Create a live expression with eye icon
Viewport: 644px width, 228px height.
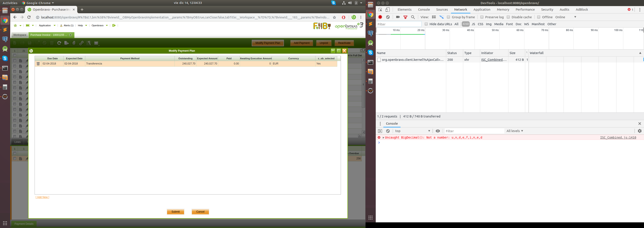(x=438, y=131)
